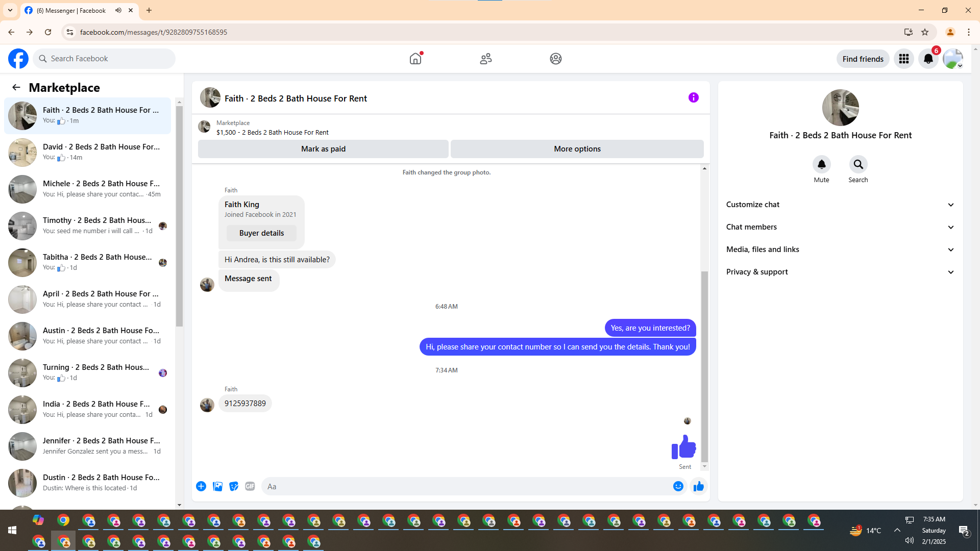Click the attach photo icon
The width and height of the screenshot is (980, 551).
point(217,486)
